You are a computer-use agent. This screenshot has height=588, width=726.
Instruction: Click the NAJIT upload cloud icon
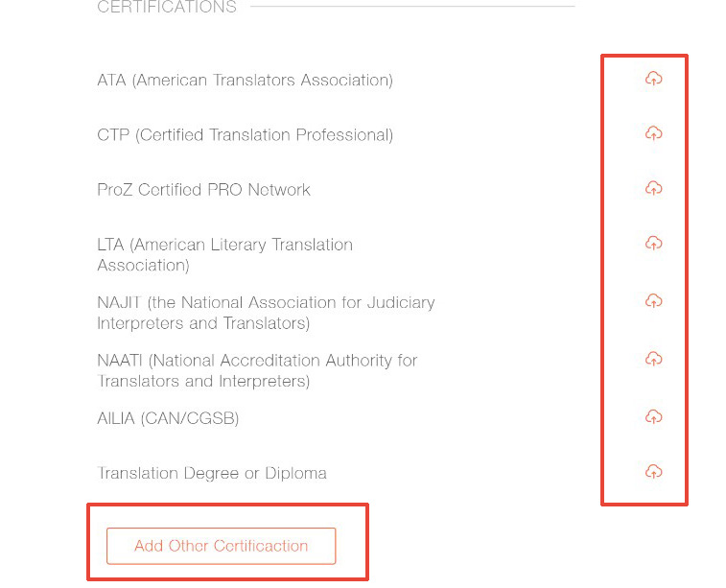(653, 301)
